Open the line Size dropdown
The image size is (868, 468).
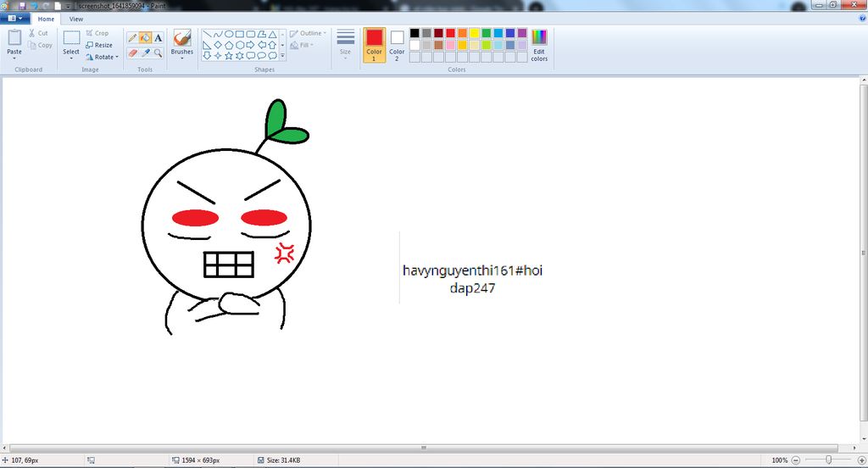coord(346,44)
